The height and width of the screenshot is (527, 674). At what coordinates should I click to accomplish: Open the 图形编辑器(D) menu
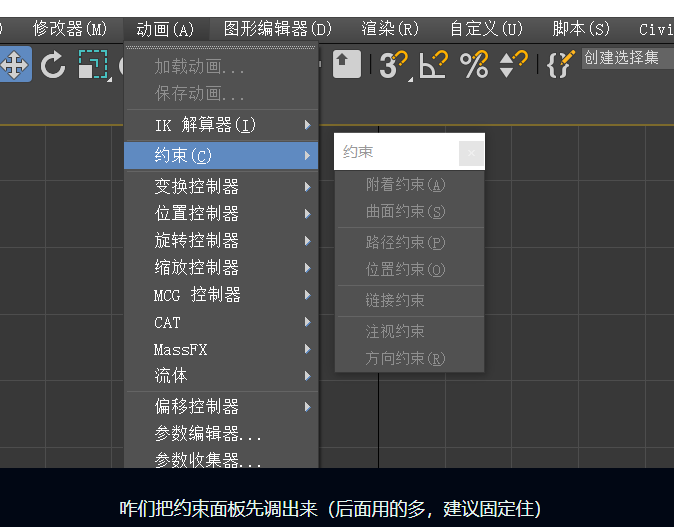(x=278, y=29)
